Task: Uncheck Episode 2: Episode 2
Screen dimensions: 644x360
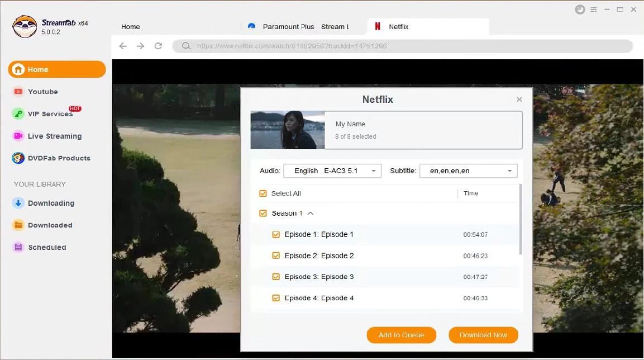Action: point(276,255)
